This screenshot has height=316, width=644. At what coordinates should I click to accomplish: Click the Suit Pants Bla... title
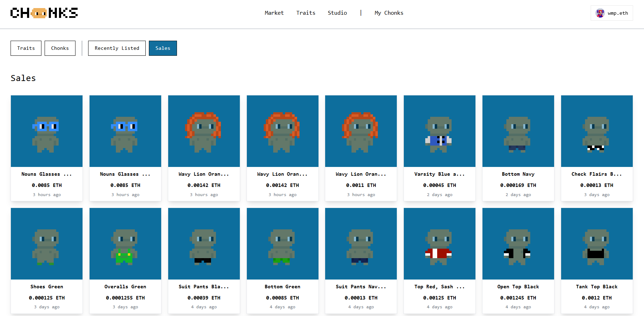(204, 287)
